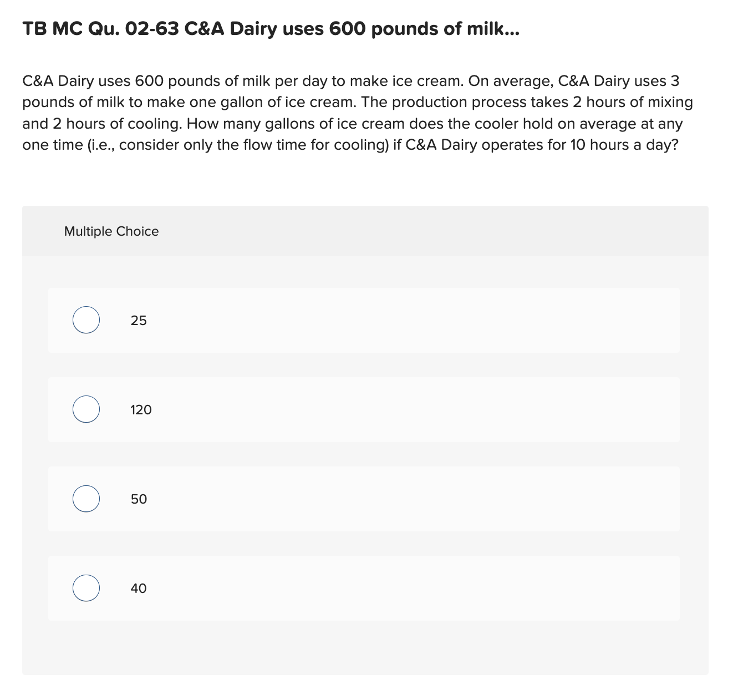Click the blank gray area below answer 40
Image resolution: width=733 pixels, height=700 pixels.
365,648
